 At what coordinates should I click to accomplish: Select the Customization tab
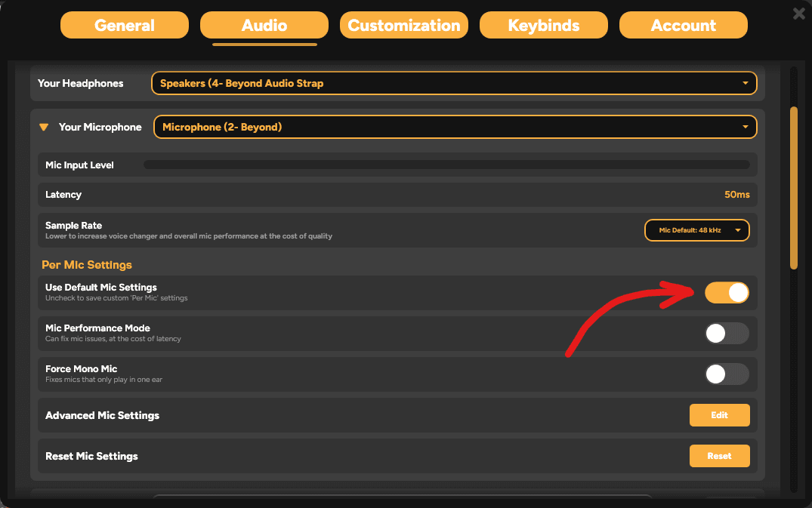403,25
